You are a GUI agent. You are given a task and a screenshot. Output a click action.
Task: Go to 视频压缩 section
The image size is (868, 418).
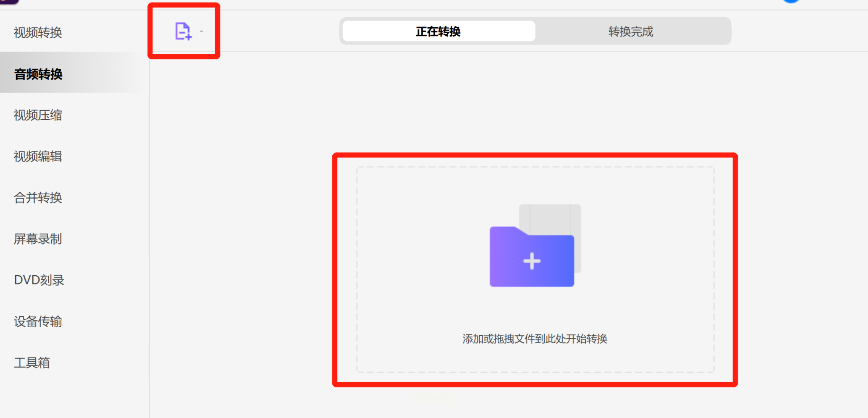coord(38,115)
